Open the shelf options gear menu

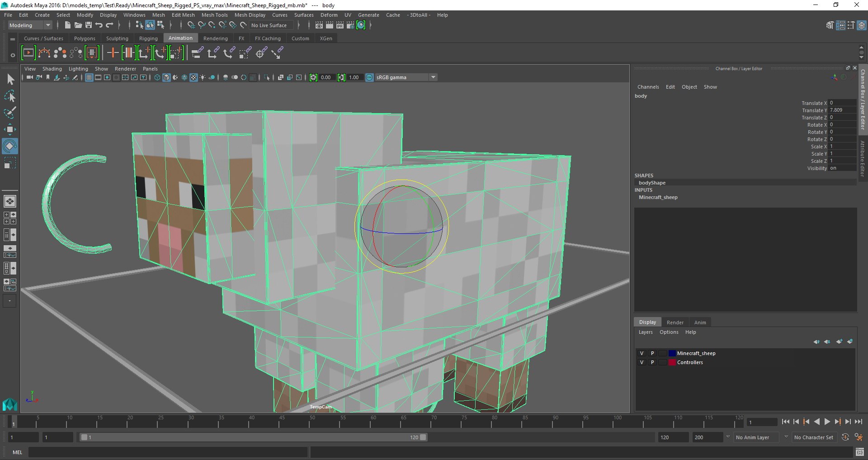coord(13,55)
